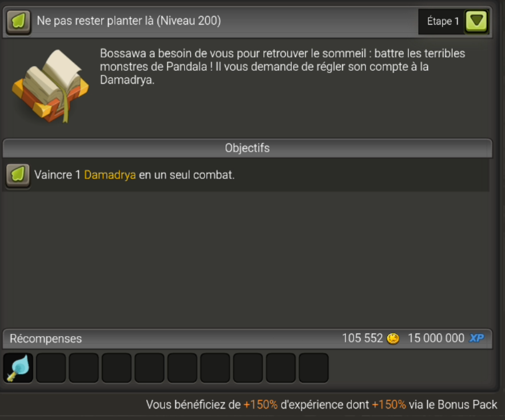Click the Bossawa quest description text
This screenshot has height=420, width=505.
[x=282, y=67]
